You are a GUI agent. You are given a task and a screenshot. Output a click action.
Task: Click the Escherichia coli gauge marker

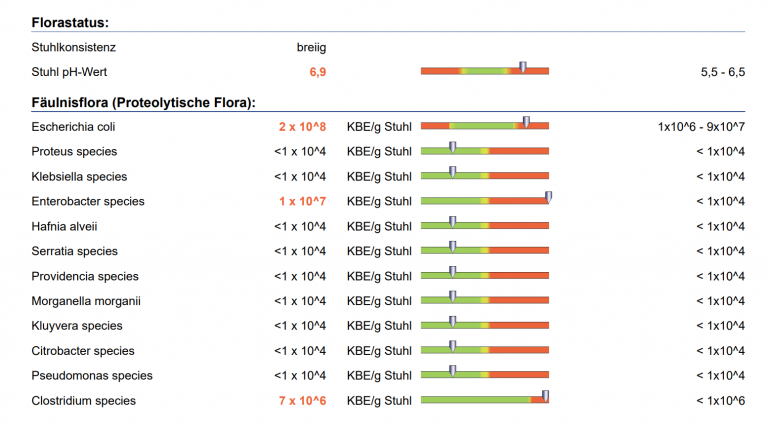(526, 123)
